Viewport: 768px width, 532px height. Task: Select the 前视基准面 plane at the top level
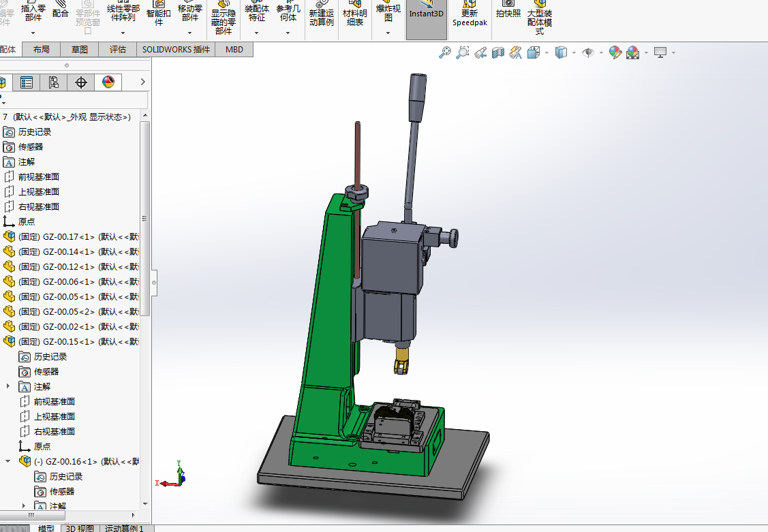point(38,176)
